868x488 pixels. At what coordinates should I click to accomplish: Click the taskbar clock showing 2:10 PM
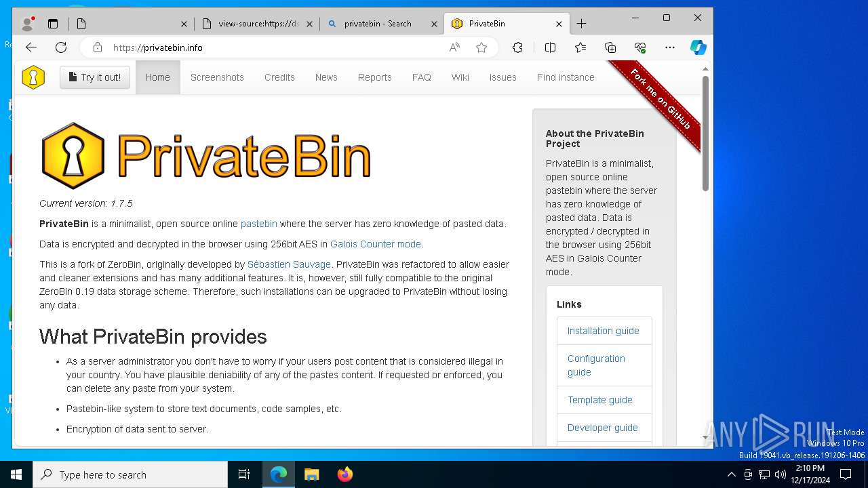810,474
